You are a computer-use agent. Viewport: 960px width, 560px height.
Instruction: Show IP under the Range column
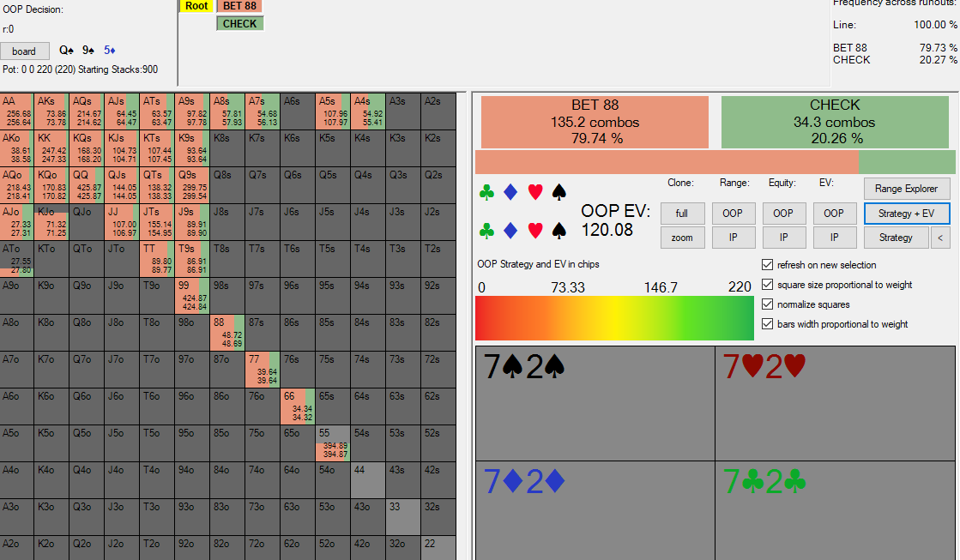(733, 238)
